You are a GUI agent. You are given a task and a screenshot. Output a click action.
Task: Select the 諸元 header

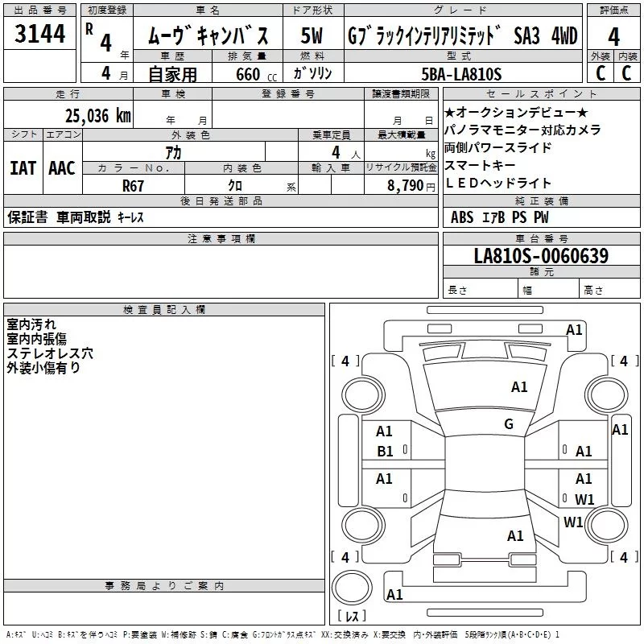click(x=541, y=271)
